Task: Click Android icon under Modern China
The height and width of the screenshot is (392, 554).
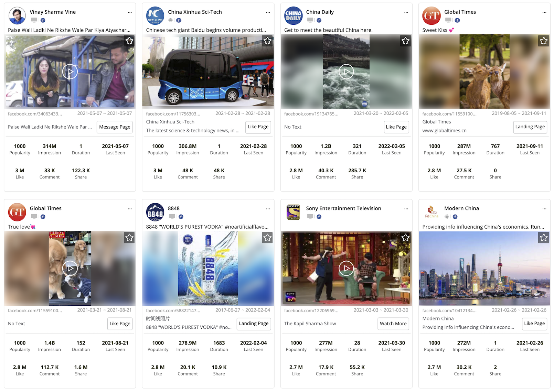Action: coord(447,217)
